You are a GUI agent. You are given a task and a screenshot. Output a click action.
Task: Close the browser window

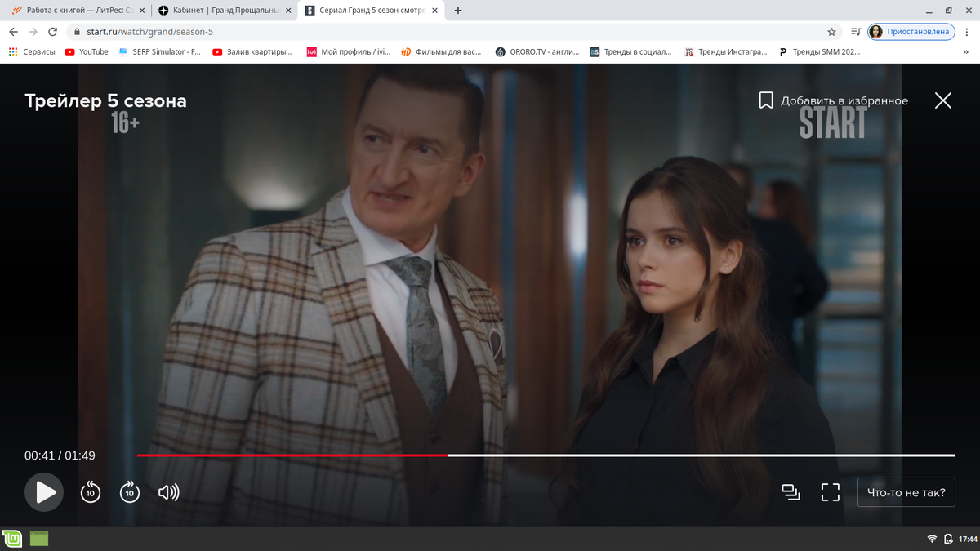[967, 11]
